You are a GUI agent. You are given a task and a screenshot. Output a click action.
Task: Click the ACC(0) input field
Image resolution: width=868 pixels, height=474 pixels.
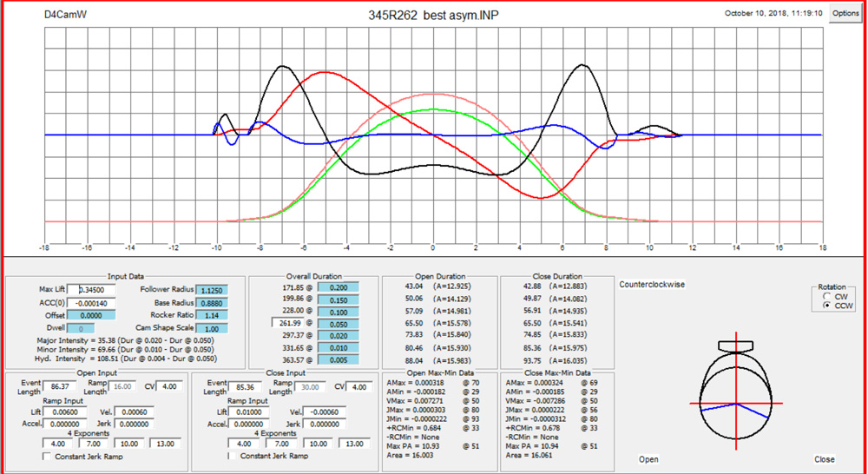point(100,303)
